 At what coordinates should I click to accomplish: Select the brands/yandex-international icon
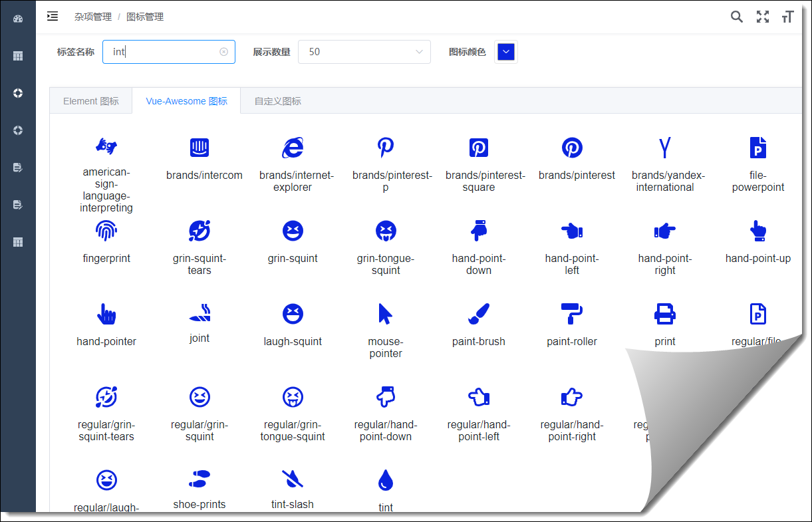(665, 148)
